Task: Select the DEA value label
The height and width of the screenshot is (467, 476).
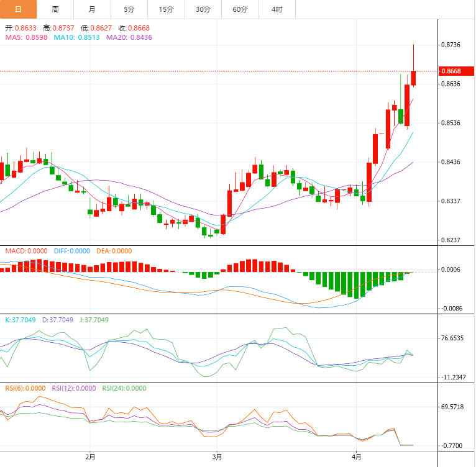Action: [x=114, y=251]
